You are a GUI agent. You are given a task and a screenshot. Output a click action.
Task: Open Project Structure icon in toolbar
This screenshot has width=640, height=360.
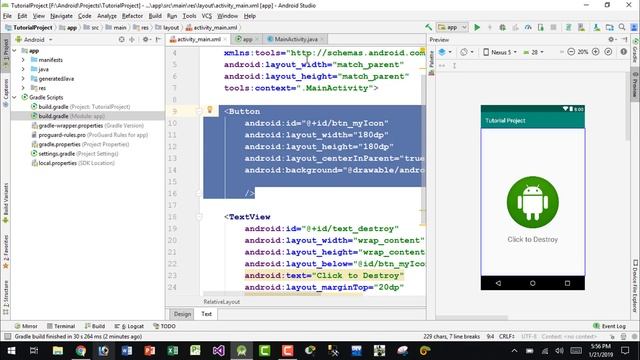point(609,27)
